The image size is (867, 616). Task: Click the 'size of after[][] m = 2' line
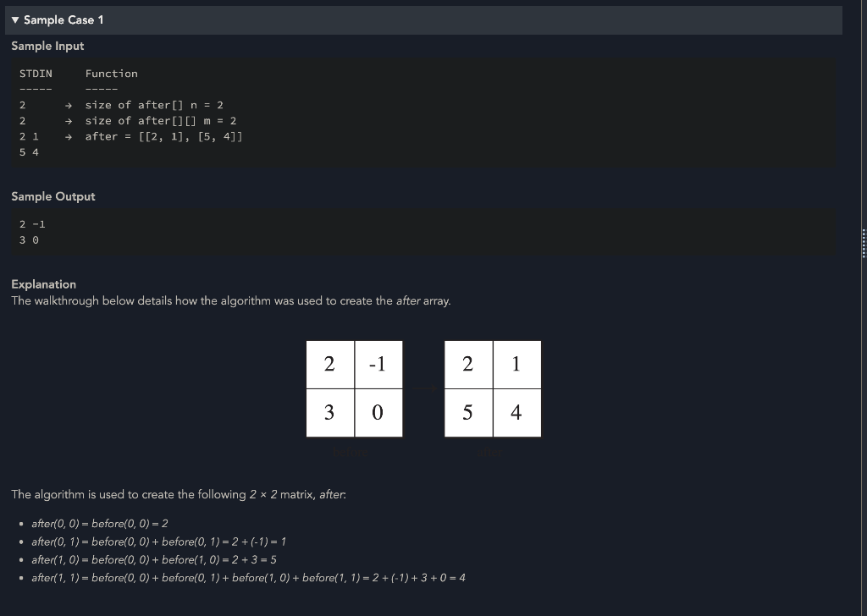(160, 120)
